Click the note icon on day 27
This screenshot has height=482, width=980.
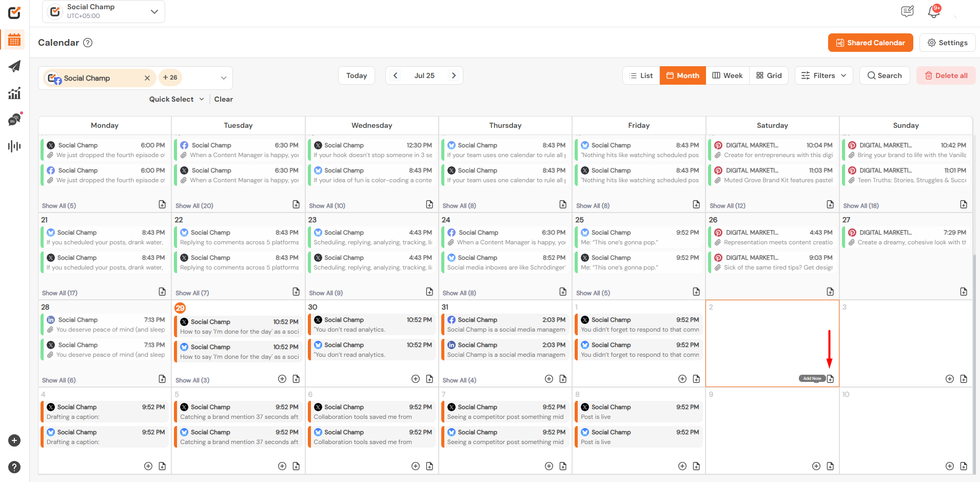tap(964, 292)
